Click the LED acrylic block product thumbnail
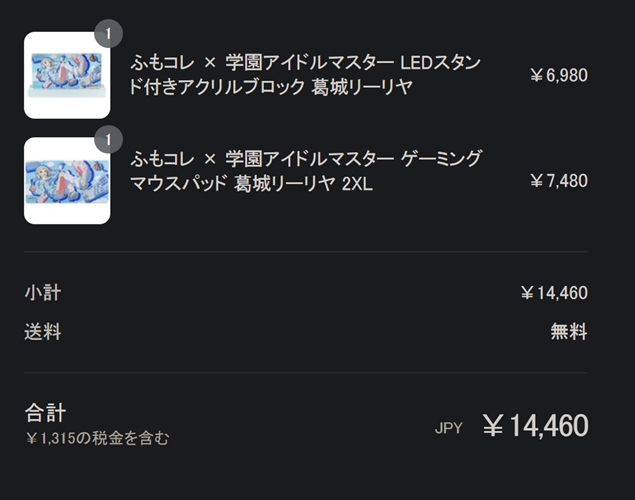 (67, 75)
